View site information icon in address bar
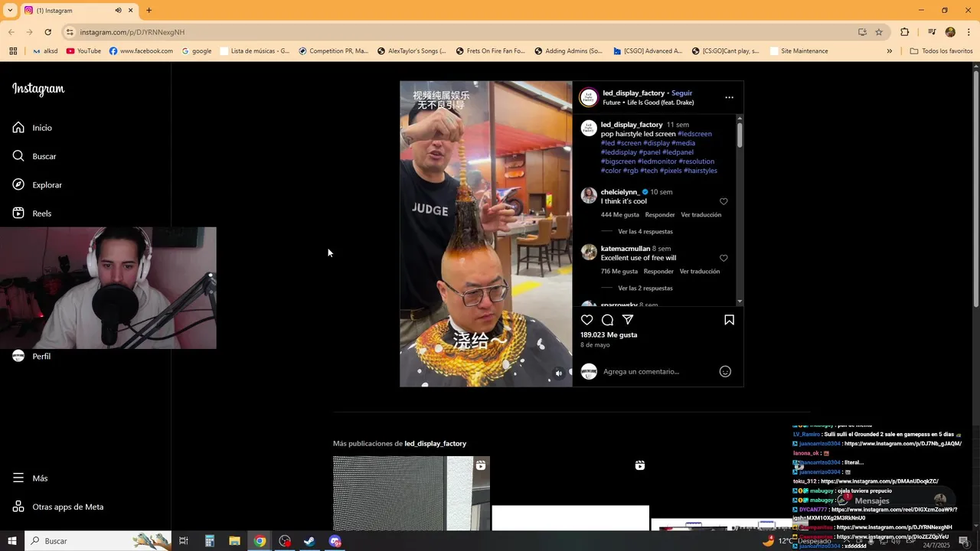The width and height of the screenshot is (980, 551). click(x=70, y=32)
